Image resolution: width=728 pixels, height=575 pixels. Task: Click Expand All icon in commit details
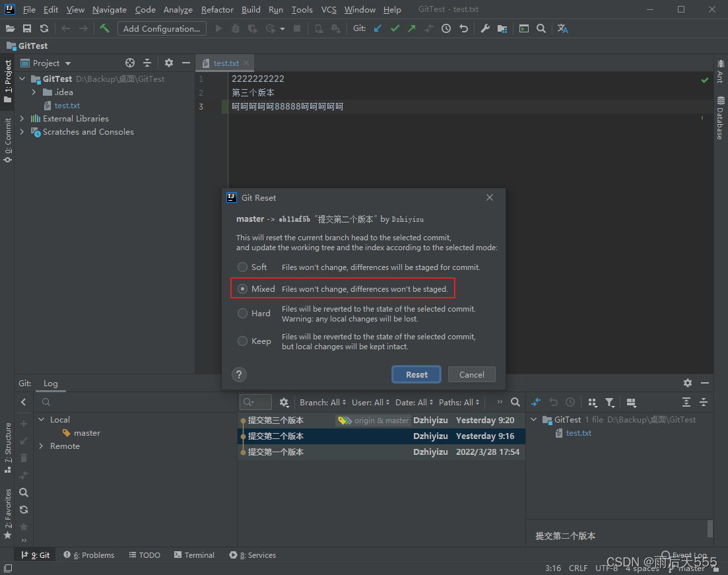(x=686, y=402)
